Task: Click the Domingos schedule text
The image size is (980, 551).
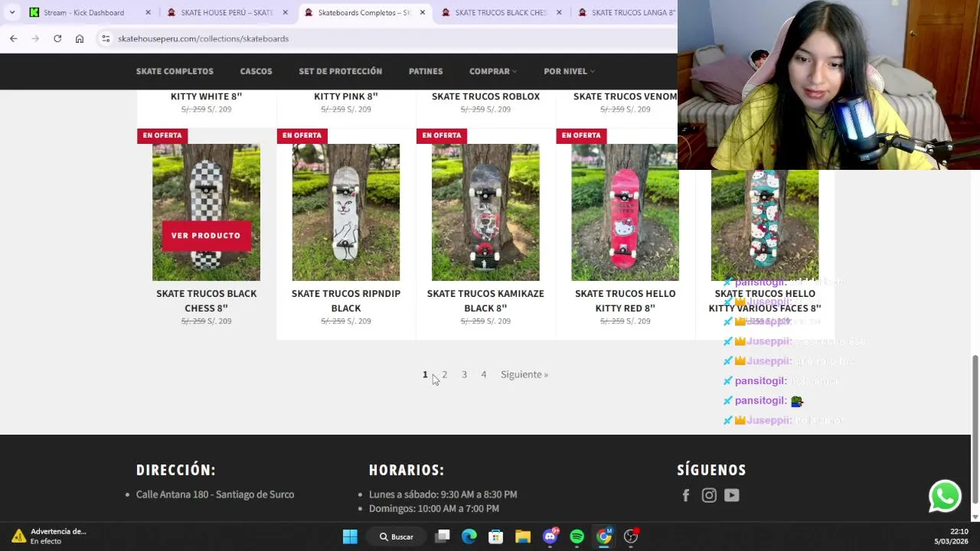Action: point(433,508)
